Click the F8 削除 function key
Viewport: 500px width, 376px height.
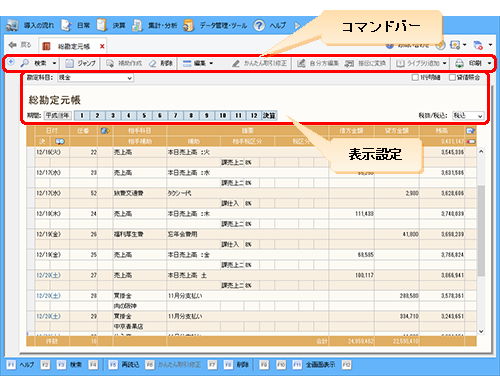(228, 365)
